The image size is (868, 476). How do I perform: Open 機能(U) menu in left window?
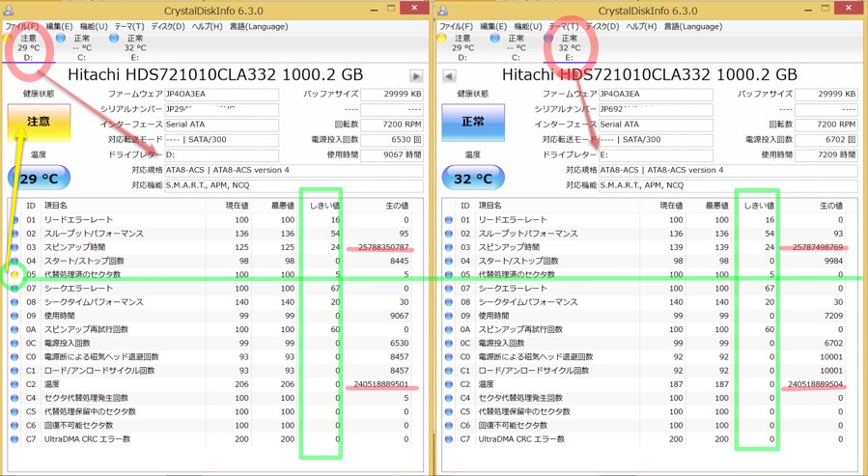94,27
